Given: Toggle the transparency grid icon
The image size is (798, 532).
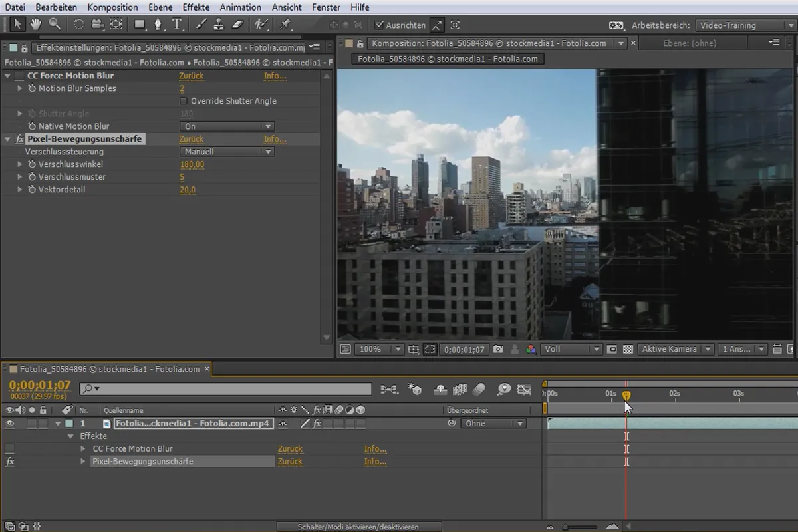Looking at the screenshot, I should coord(627,349).
